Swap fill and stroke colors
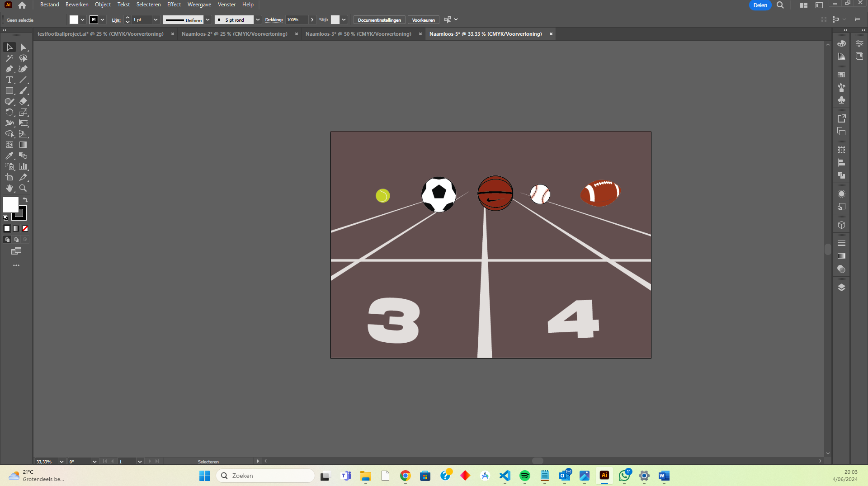This screenshot has height=486, width=868. click(26, 200)
